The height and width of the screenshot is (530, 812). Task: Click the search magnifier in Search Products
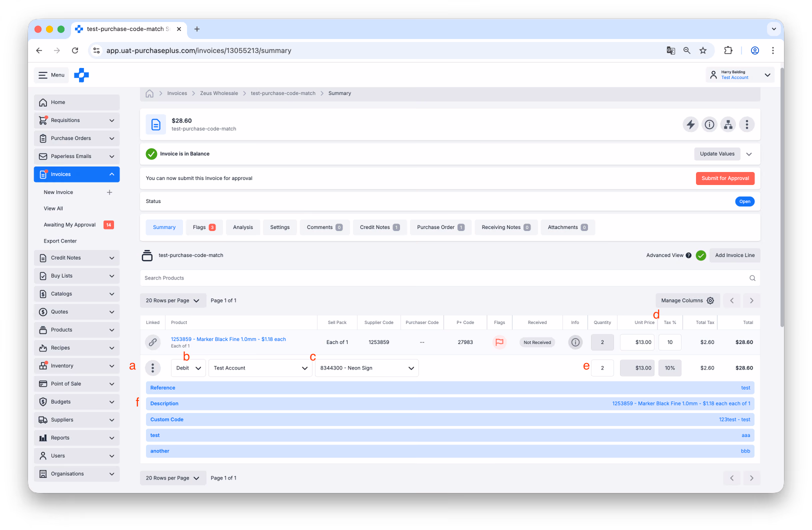click(x=752, y=278)
